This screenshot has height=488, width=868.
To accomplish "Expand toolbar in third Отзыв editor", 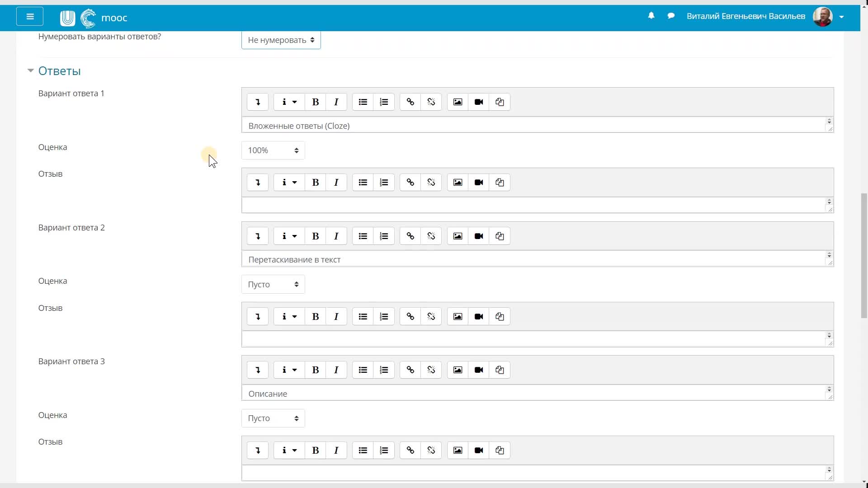I will (x=258, y=450).
